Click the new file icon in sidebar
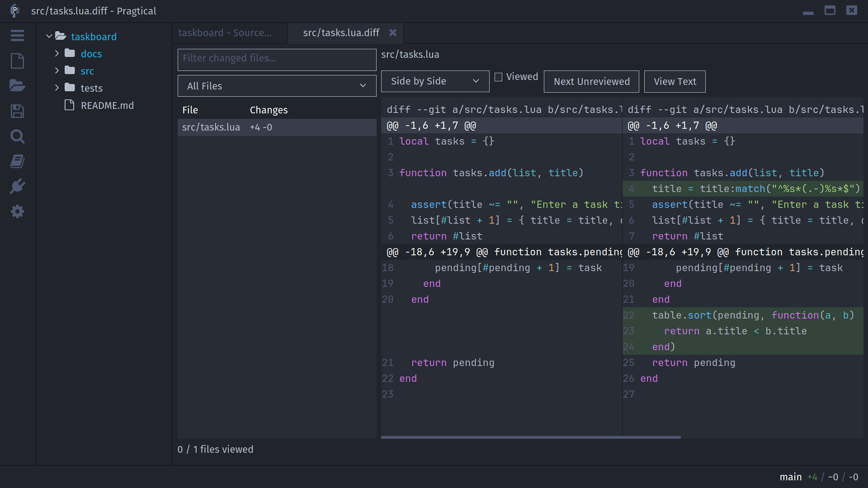 point(17,61)
